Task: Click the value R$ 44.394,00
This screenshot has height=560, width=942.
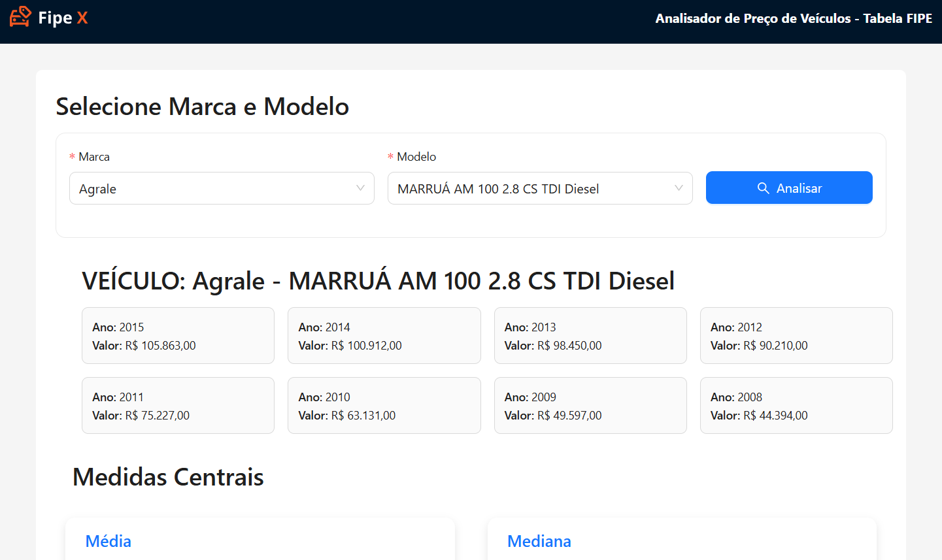Action: pos(775,416)
